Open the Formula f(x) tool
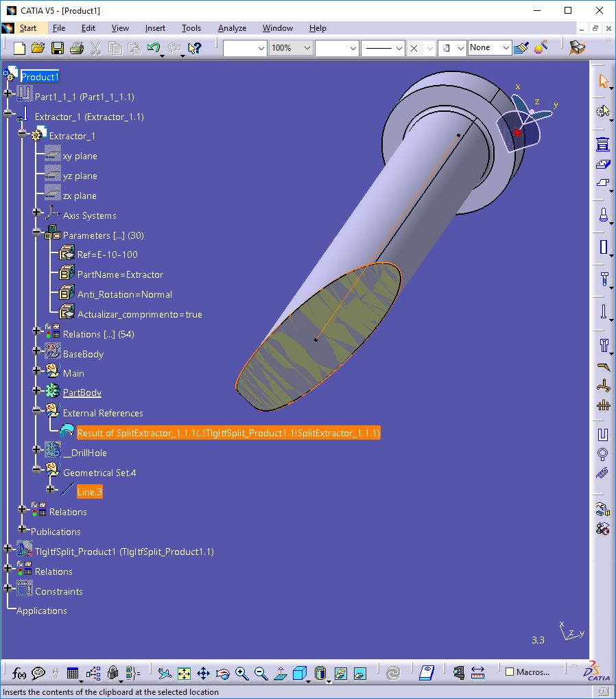This screenshot has height=699, width=616. coord(19,673)
